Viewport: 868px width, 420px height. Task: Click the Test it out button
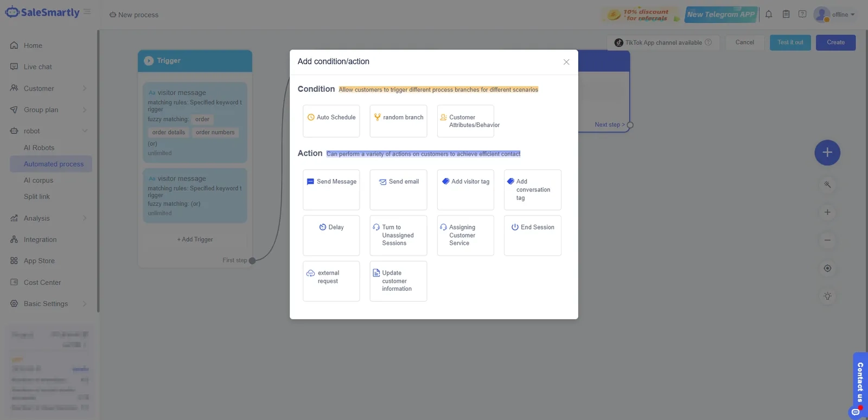pyautogui.click(x=790, y=42)
